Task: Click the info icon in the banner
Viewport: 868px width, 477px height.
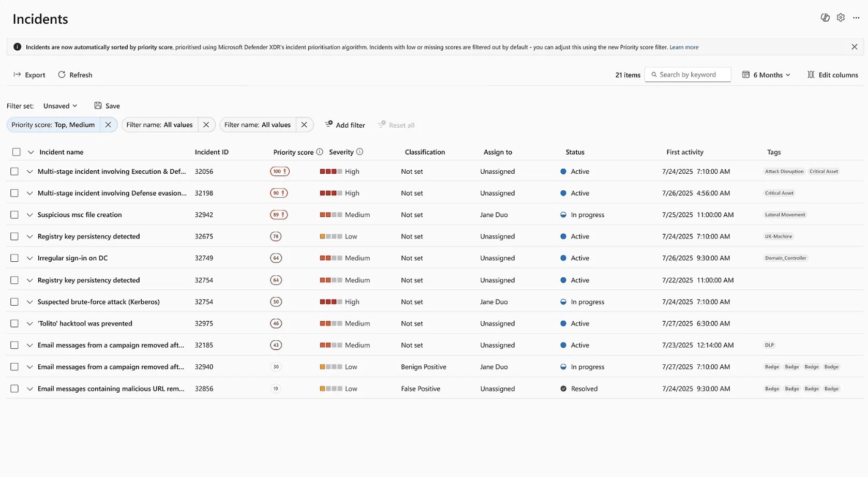Action: (x=17, y=47)
